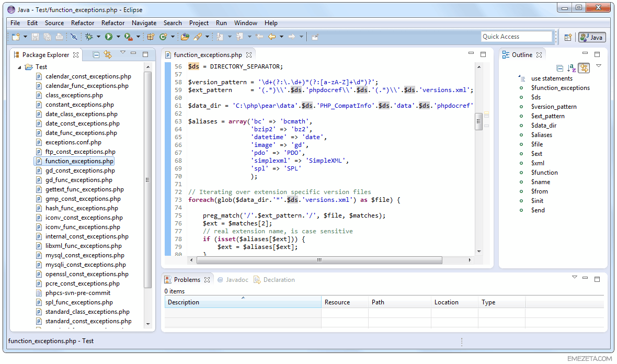Open the New wizard dropdown arrow

(25, 37)
